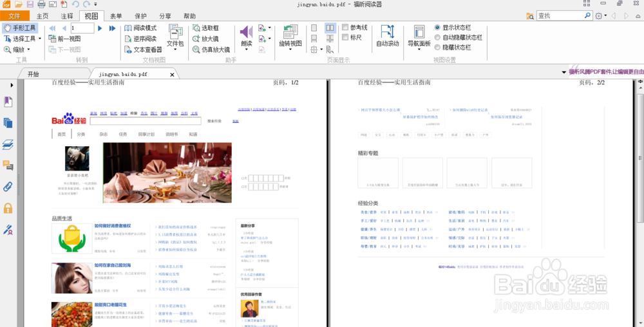The width and height of the screenshot is (644, 327).
Task: Open the security lock panel
Action: point(8,208)
